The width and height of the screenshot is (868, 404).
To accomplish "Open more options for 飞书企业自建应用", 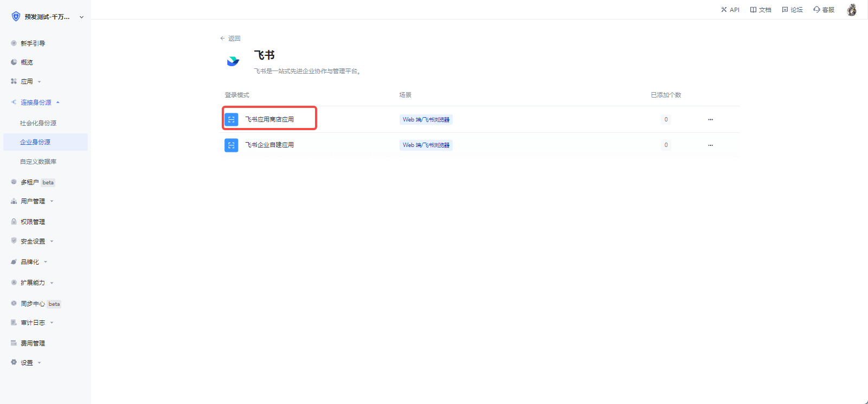I will 710,145.
